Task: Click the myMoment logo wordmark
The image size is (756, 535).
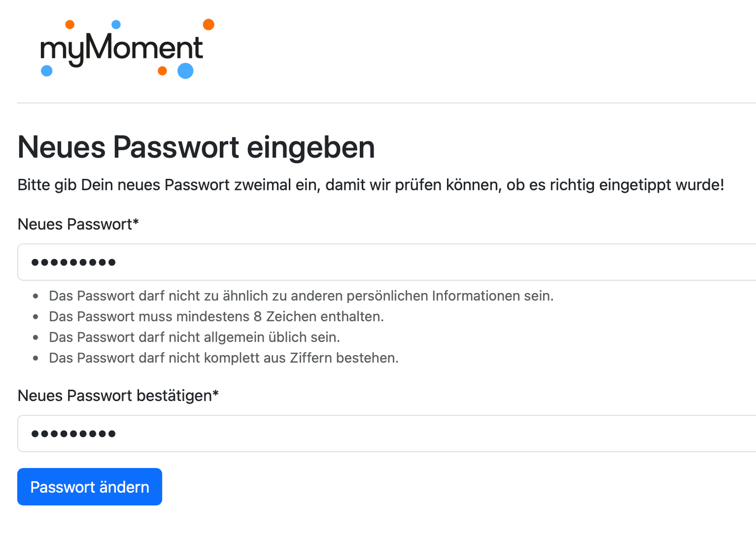Action: click(121, 49)
